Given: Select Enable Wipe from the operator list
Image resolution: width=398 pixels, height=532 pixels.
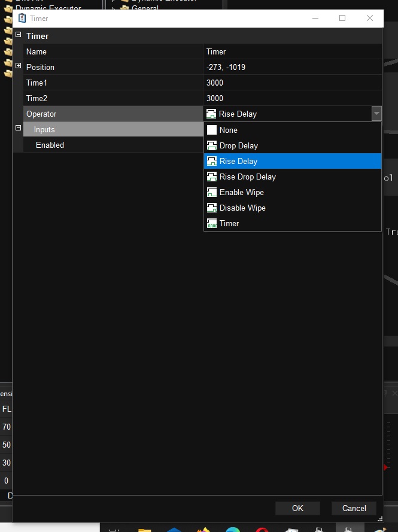Looking at the screenshot, I should pos(241,192).
